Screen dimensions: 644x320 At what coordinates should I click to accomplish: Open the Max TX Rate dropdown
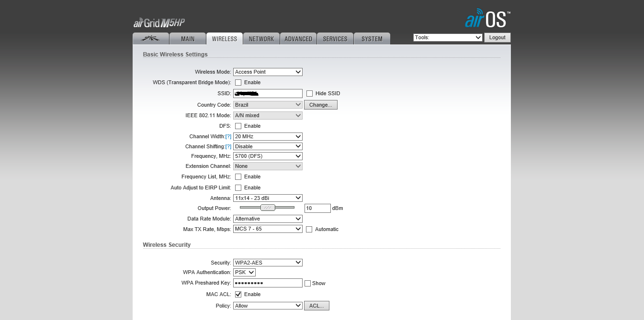268,229
